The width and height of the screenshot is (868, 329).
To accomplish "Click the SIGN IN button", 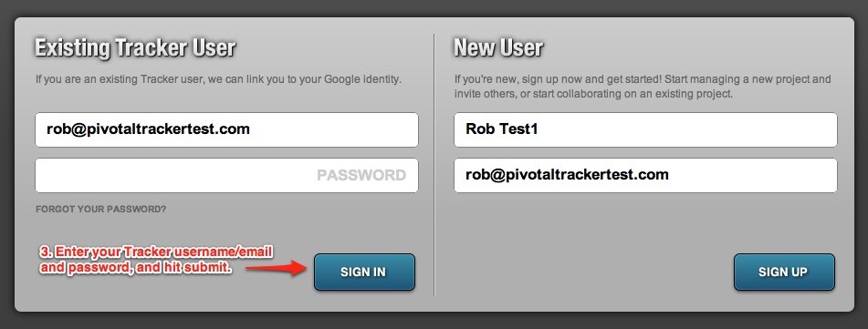I will point(364,272).
